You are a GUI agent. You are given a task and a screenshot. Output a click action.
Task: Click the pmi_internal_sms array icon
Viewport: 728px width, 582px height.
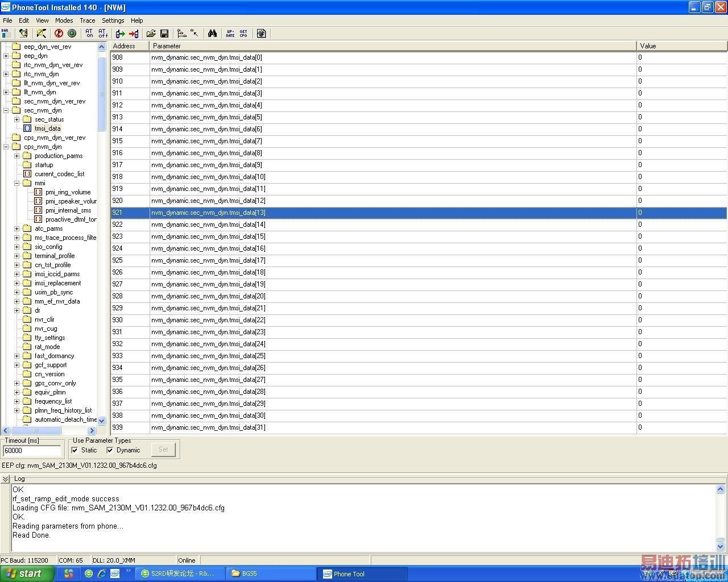pos(38,210)
